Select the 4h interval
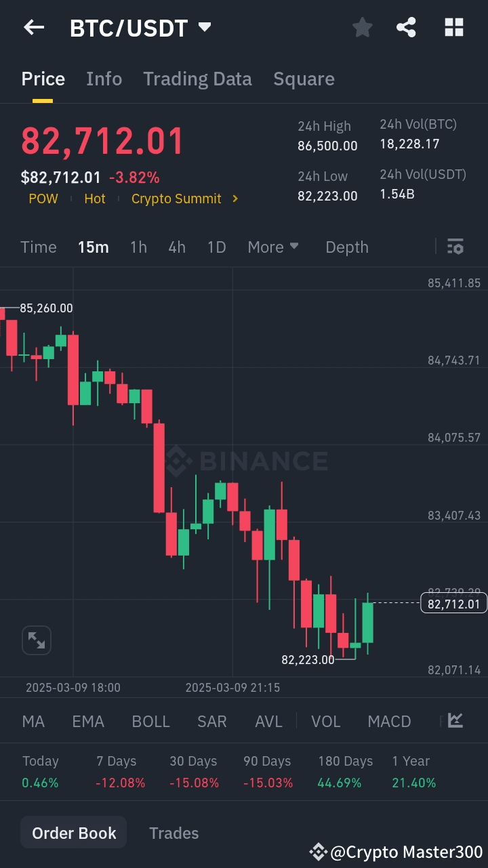The width and height of the screenshot is (488, 868). (x=177, y=247)
